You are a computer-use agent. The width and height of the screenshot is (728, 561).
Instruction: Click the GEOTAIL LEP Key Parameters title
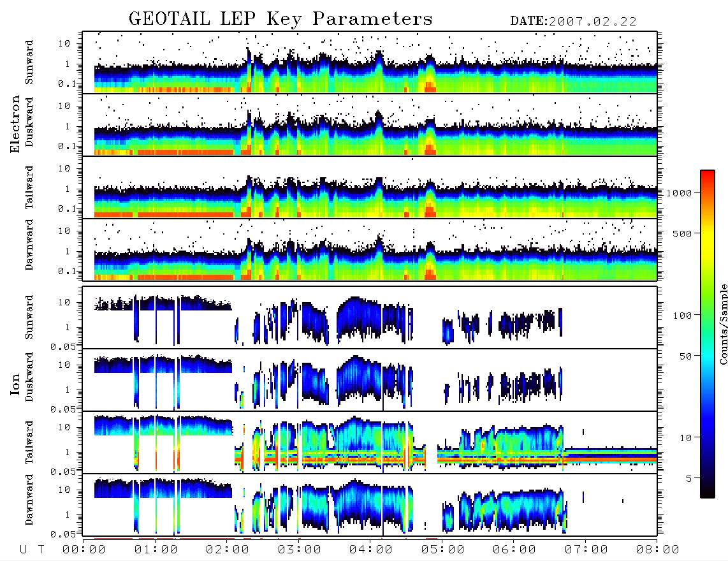pyautogui.click(x=280, y=19)
